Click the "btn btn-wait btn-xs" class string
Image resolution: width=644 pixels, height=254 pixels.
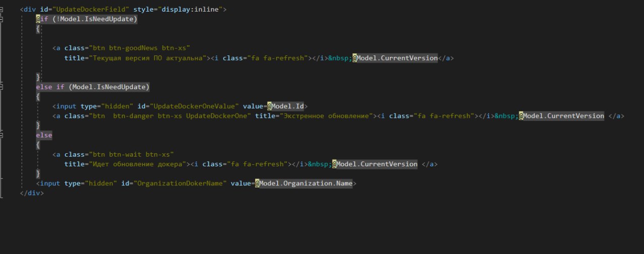(x=131, y=155)
